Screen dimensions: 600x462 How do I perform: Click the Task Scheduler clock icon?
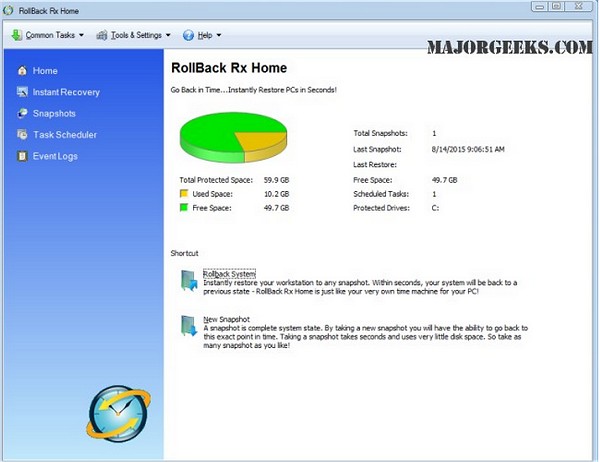coord(22,134)
